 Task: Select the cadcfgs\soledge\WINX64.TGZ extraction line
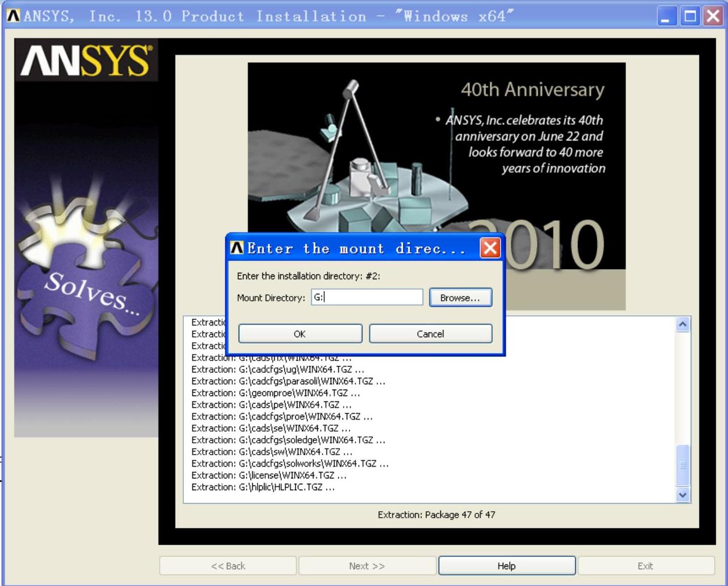[x=288, y=440]
